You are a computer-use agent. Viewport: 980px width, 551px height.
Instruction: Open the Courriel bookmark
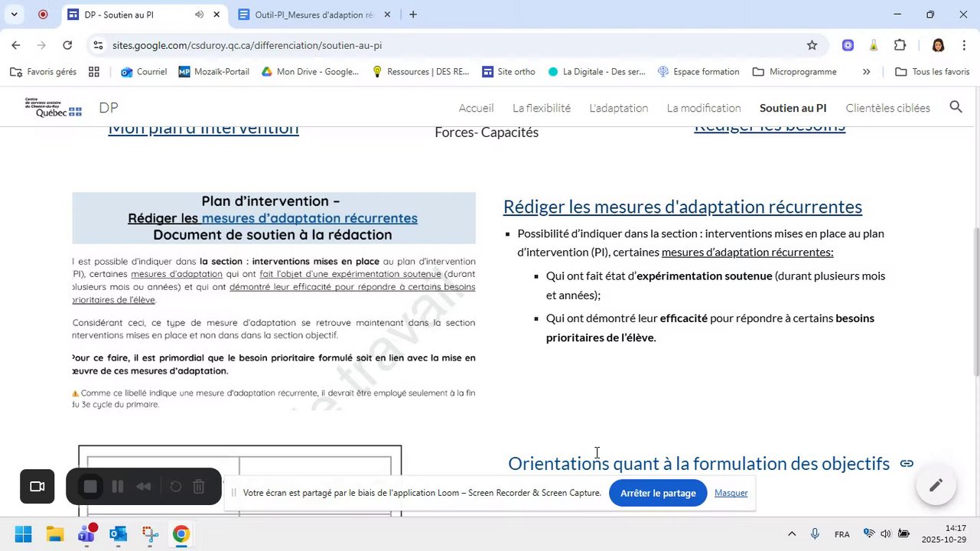click(144, 72)
